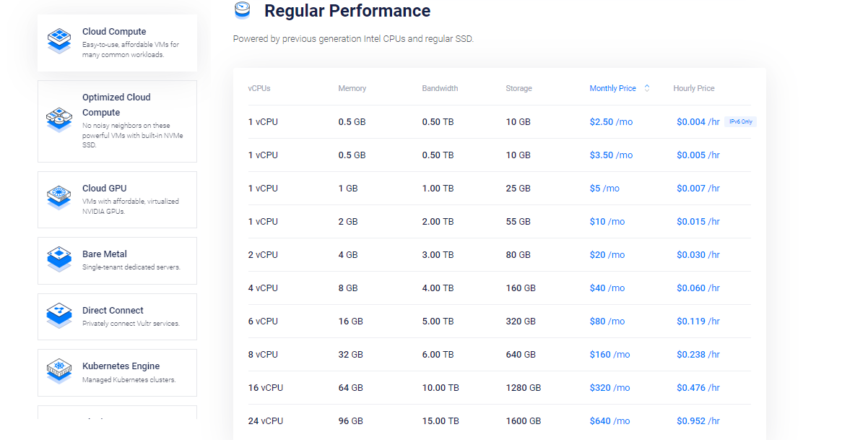868x440 pixels.
Task: Open Cloud GPU via its sidebar icon
Action: point(58,197)
